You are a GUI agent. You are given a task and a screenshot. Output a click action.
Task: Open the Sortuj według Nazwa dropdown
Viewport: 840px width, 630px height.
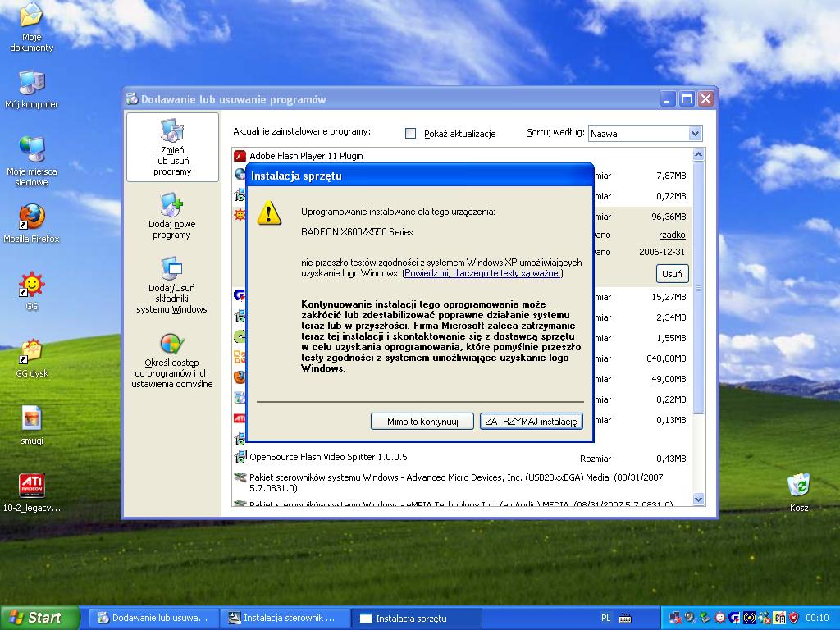[x=645, y=134]
